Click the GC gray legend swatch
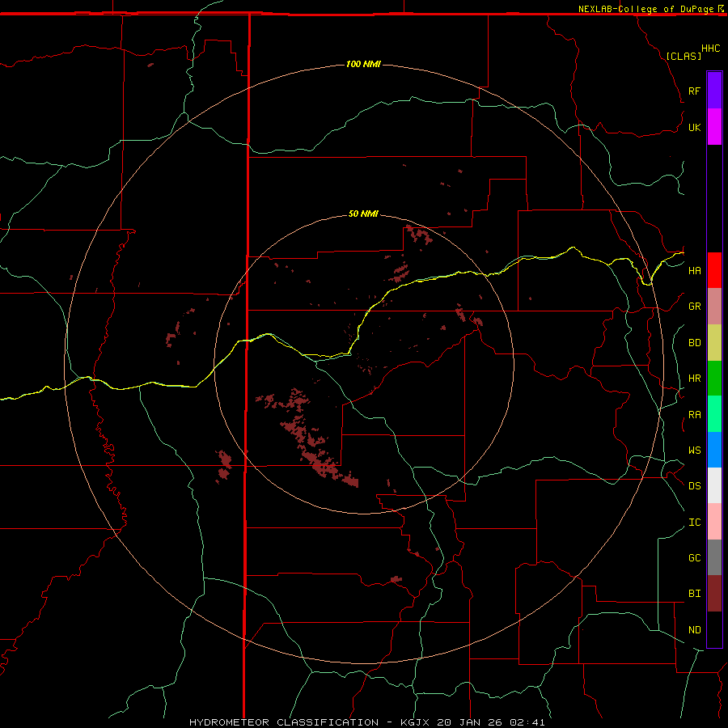The height and width of the screenshot is (728, 728). [714, 557]
